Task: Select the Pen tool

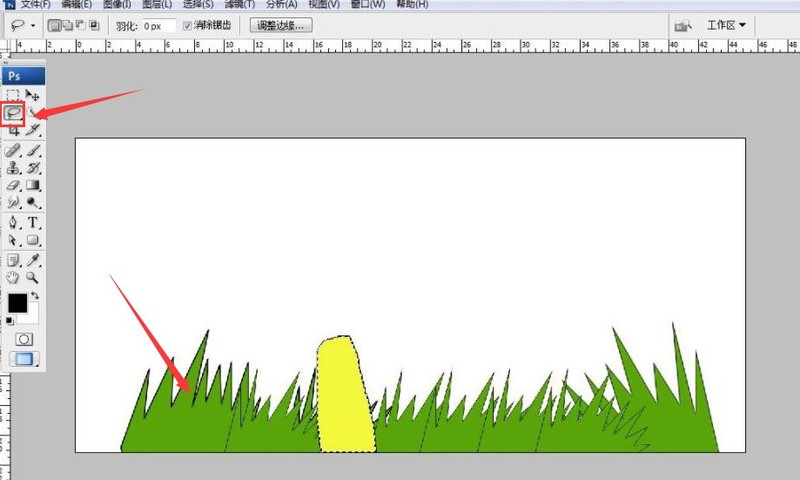Action: 13,222
